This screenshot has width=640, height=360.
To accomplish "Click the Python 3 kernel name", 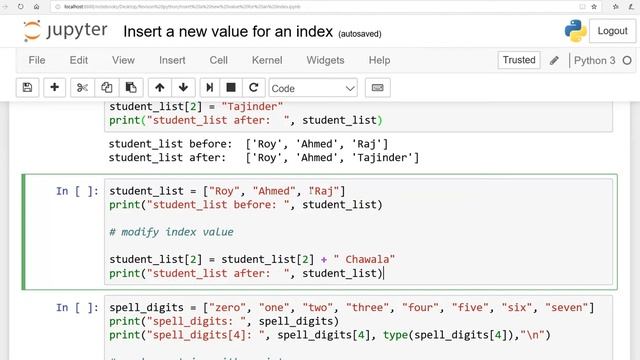I will click(594, 60).
